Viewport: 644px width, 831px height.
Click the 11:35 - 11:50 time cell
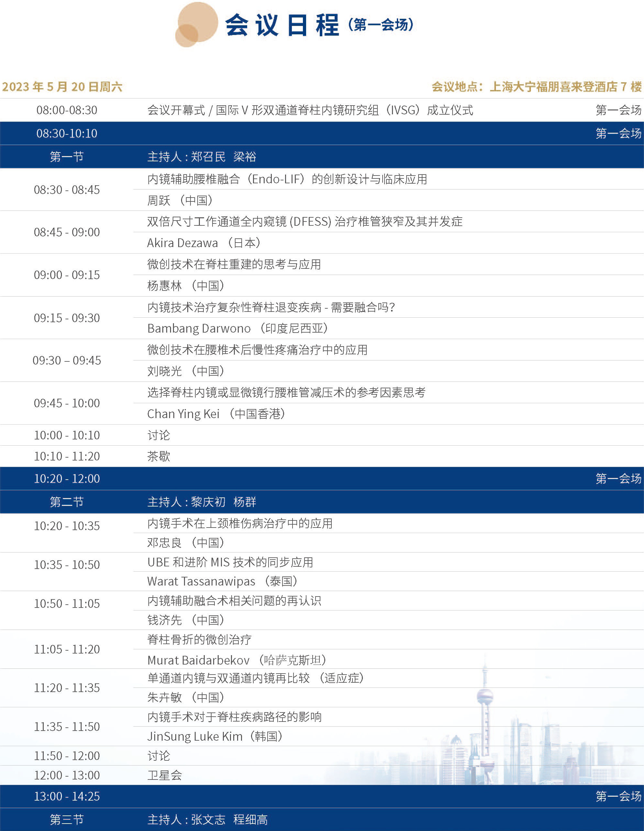[x=67, y=726]
